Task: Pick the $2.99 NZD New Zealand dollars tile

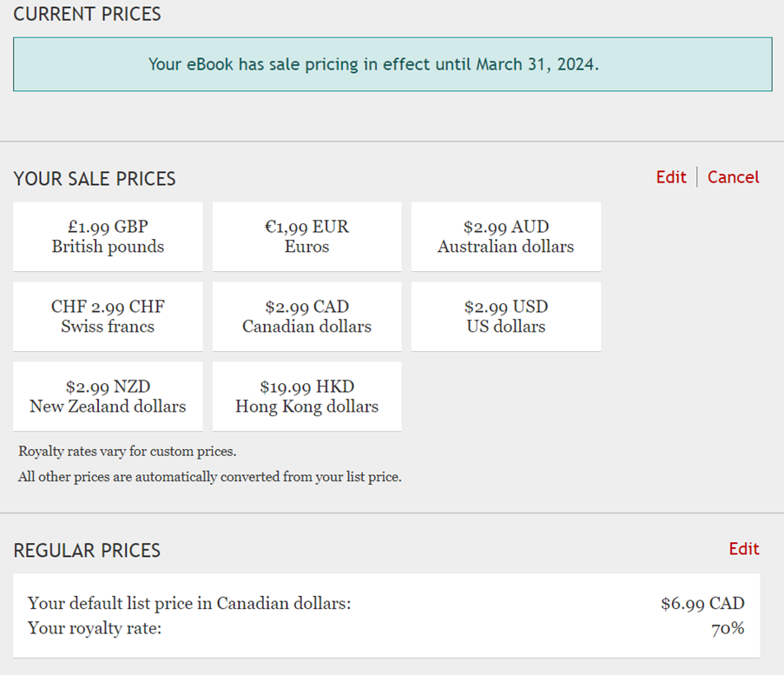Action: (x=108, y=396)
